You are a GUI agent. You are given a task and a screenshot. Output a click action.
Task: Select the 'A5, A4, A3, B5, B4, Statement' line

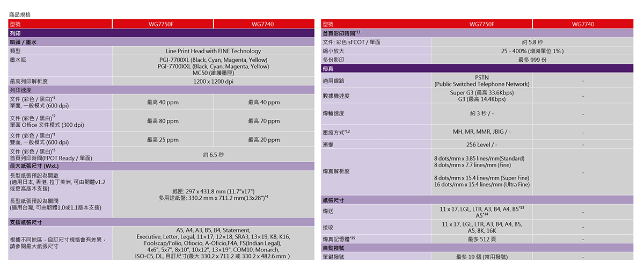(x=213, y=230)
